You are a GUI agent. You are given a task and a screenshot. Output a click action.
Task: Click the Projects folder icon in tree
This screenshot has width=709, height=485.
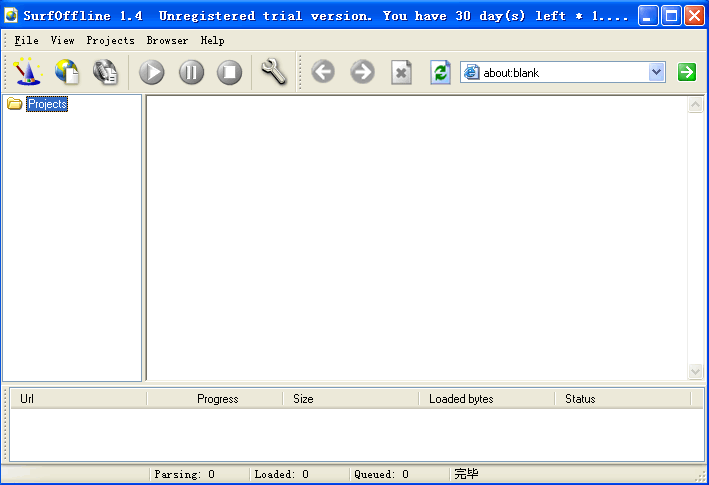click(x=14, y=104)
